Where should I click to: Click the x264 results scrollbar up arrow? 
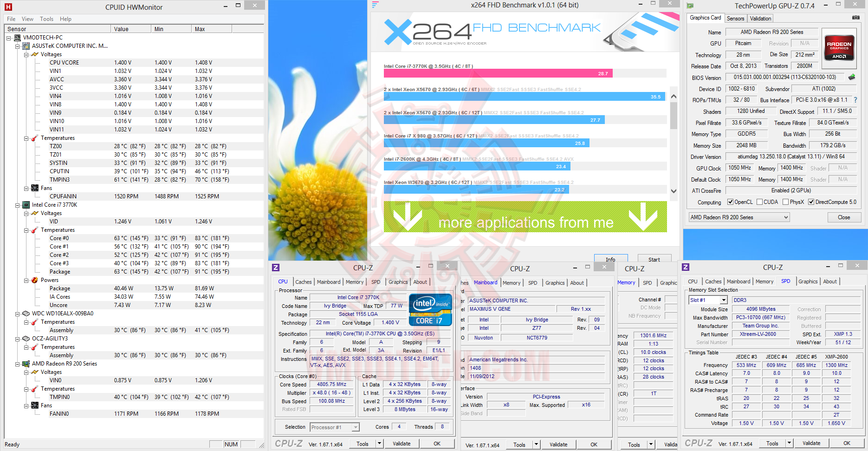674,97
